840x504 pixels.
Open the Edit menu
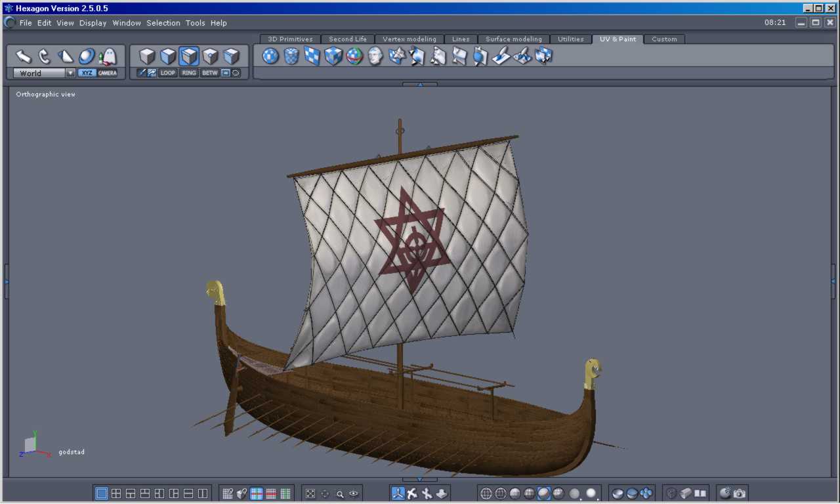point(44,23)
